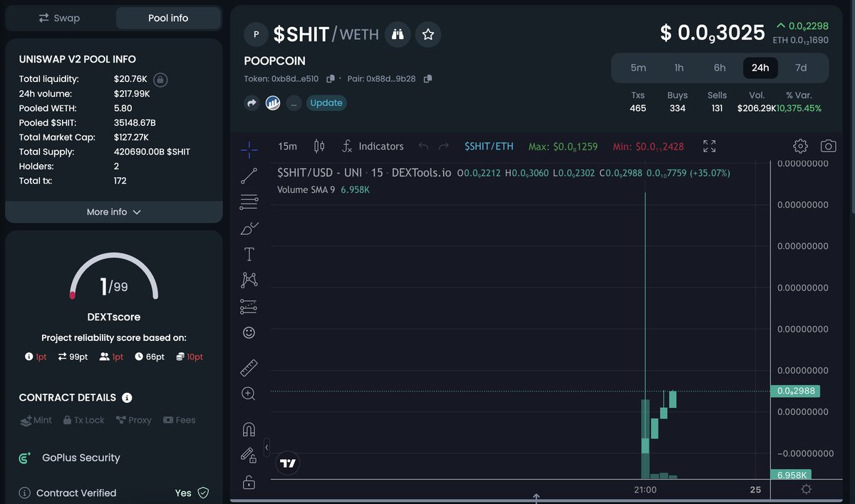This screenshot has height=504, width=855.
Task: Undo last chart action
Action: point(423,146)
